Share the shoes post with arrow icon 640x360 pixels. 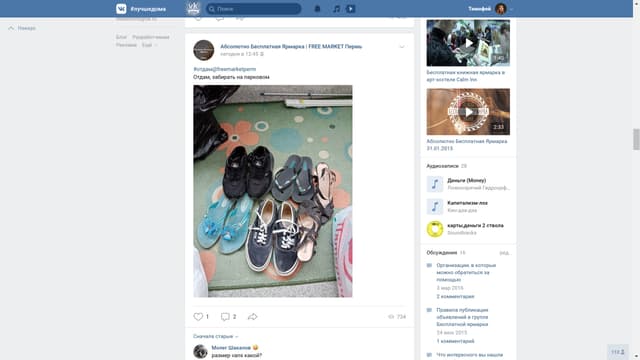coord(252,317)
